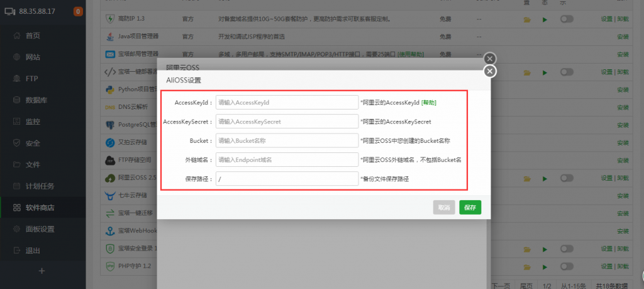This screenshot has width=644, height=289.
Task: Click green play status for PHP守护
Action: click(x=545, y=267)
